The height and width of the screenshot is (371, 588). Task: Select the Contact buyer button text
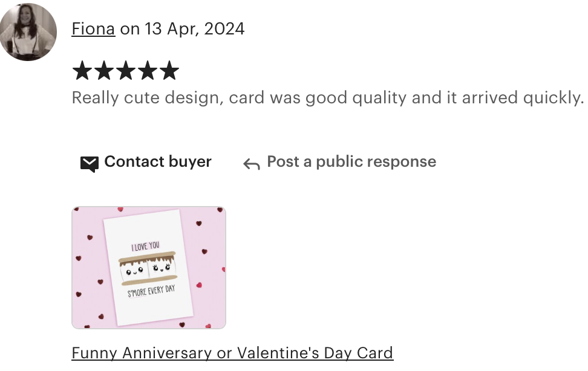click(158, 162)
